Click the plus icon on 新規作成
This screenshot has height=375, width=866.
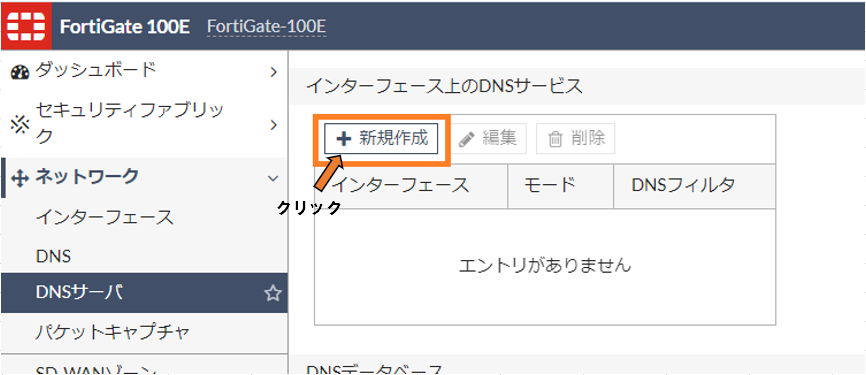coord(344,139)
